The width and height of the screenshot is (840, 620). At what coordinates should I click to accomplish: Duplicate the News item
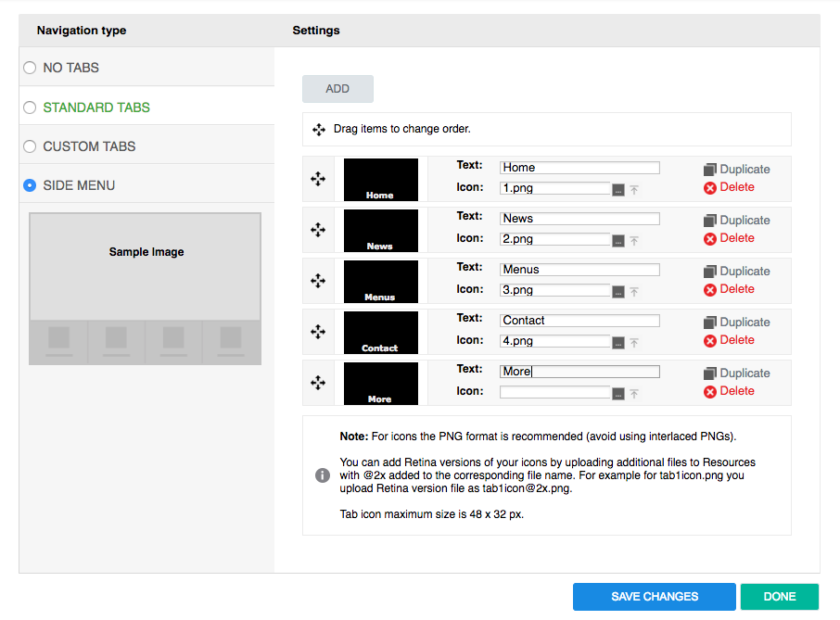point(736,220)
